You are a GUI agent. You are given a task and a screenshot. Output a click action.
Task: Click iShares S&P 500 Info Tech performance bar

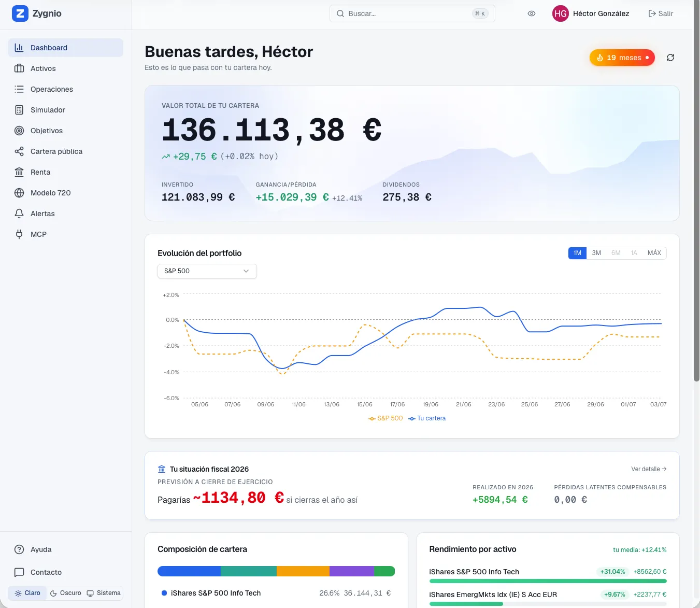[x=548, y=581]
